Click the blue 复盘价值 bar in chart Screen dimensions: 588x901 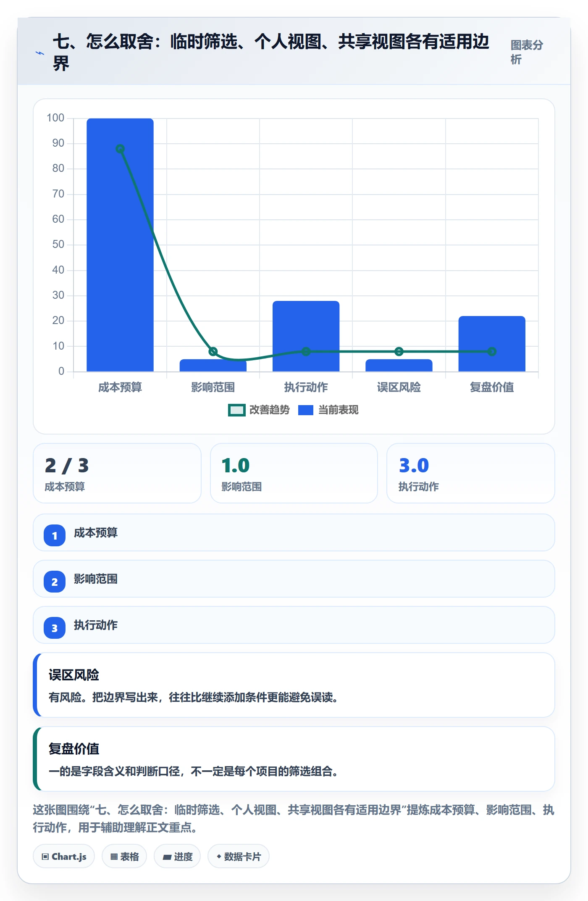coord(492,344)
